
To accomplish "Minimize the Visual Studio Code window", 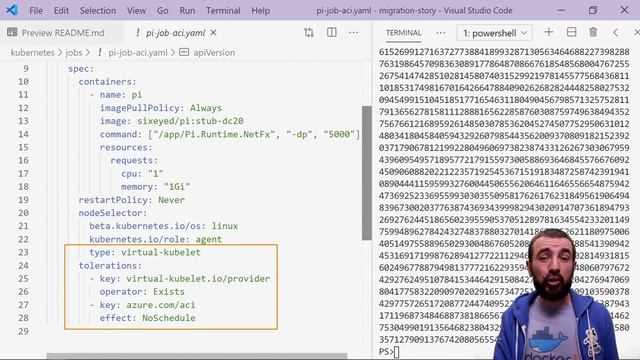I will (x=561, y=10).
